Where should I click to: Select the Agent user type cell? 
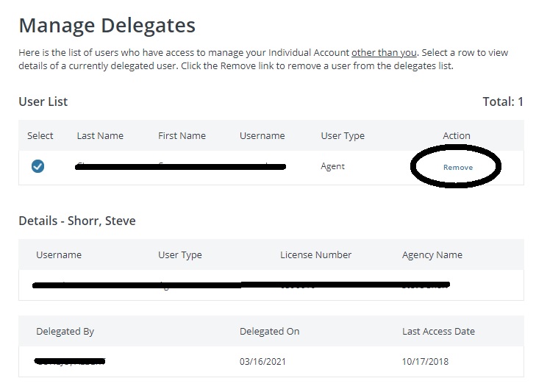pos(332,167)
